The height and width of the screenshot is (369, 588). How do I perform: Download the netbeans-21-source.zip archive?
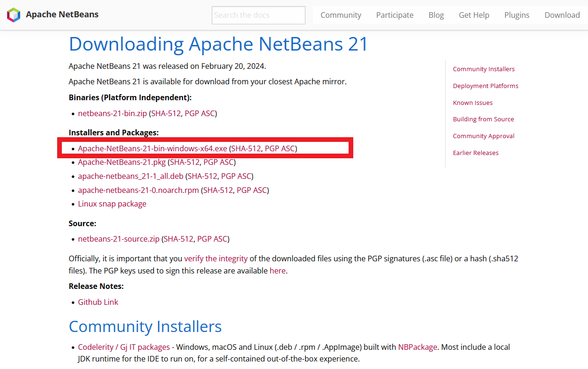point(118,238)
